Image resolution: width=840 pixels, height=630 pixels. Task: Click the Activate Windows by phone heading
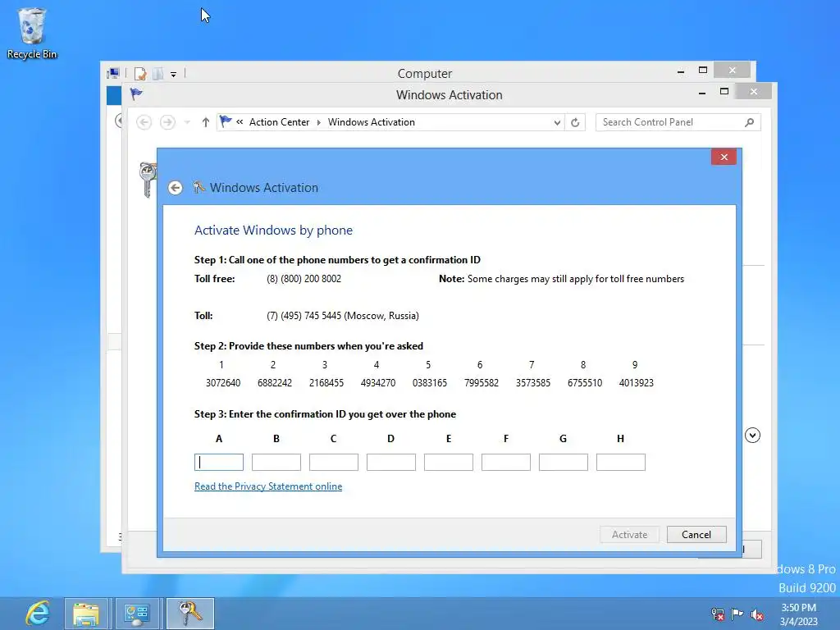tap(273, 231)
